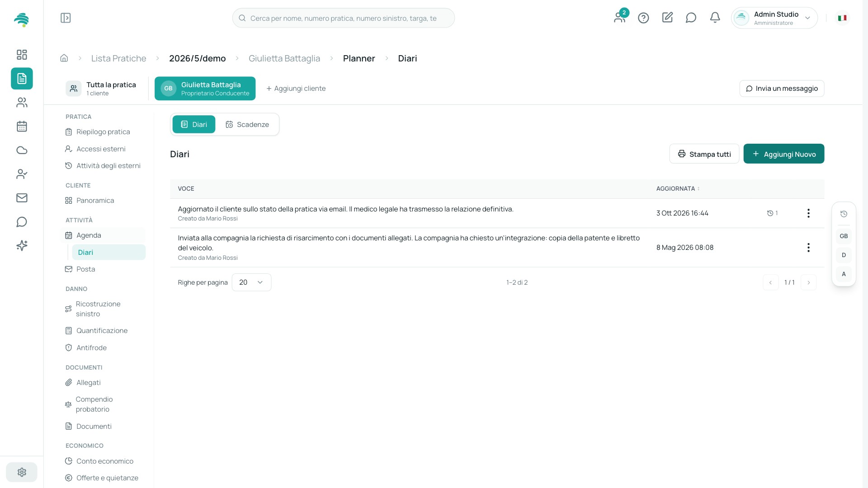Open the dashboard grid icon in left rail
This screenshot has width=868, height=488.
click(22, 55)
